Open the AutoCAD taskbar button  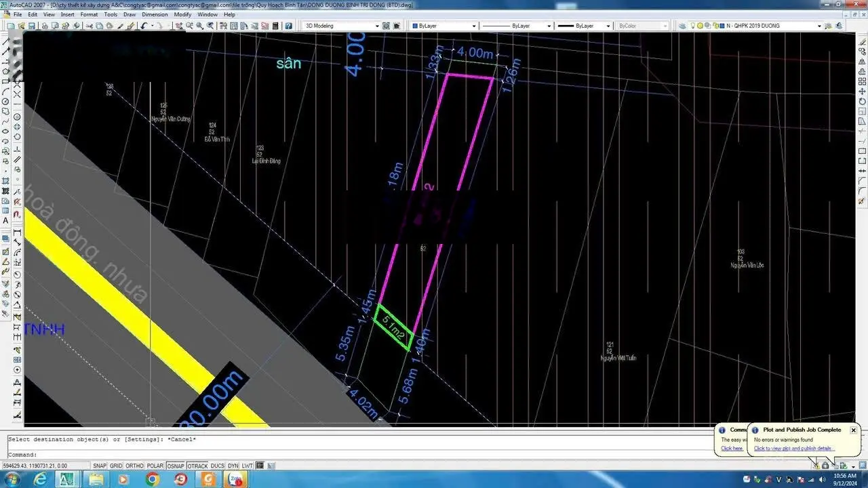[68, 479]
